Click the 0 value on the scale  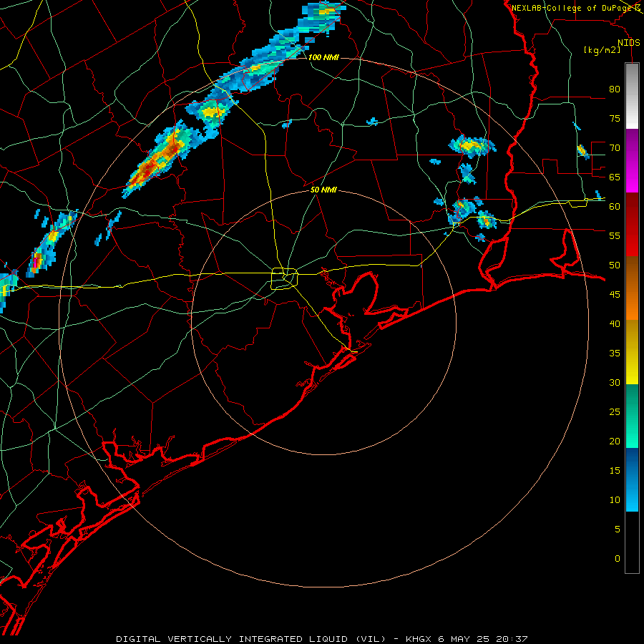pos(618,559)
